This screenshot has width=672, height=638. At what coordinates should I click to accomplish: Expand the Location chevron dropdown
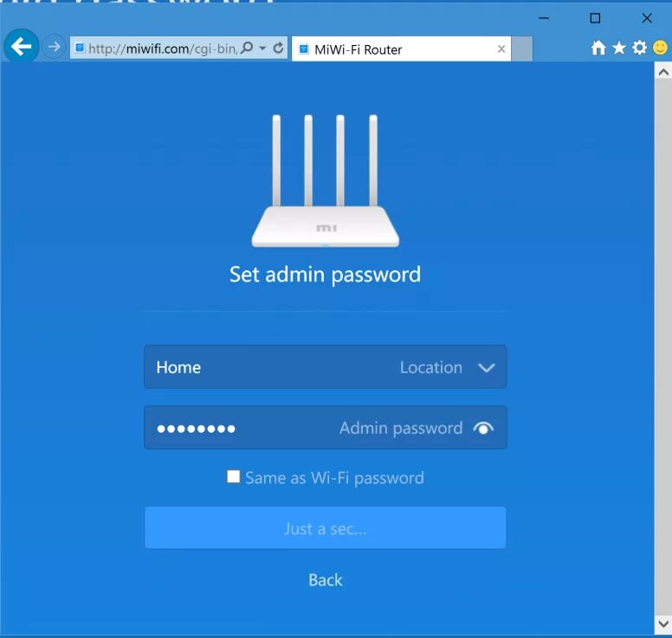click(x=487, y=368)
